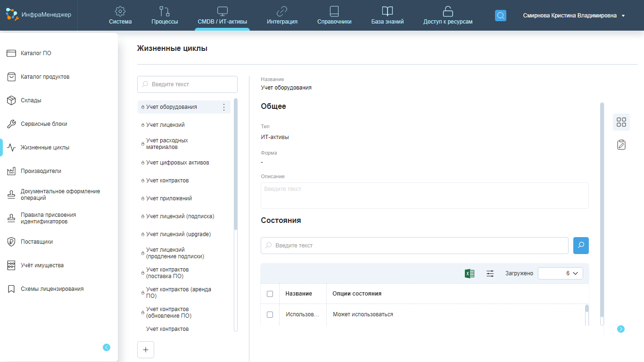Select Учет лицензий lifecycle
Viewport: 644px width, 362px height.
[165, 125]
